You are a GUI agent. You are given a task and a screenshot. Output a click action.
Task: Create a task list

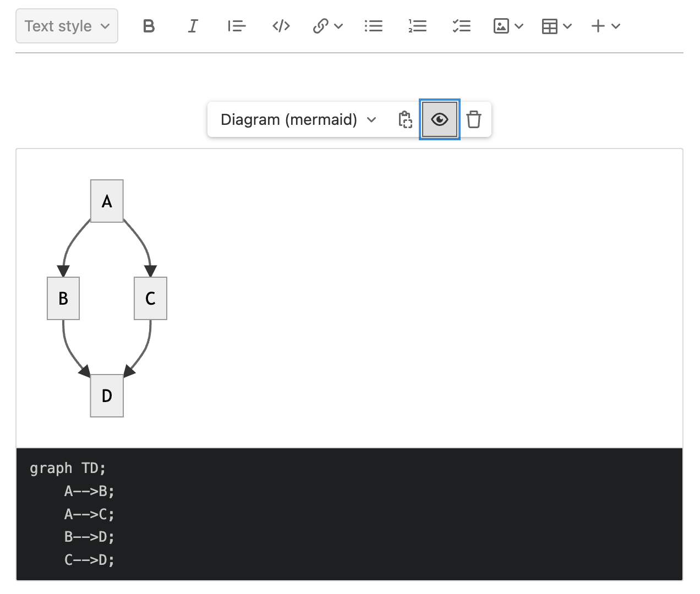[x=462, y=26]
